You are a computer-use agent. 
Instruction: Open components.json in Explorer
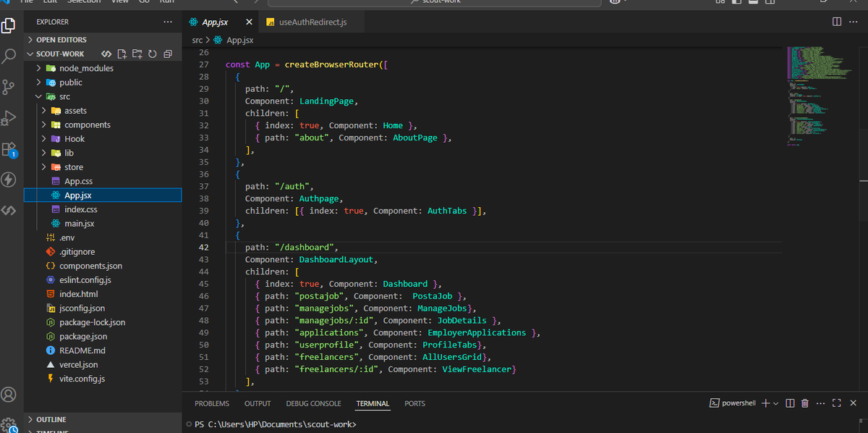coord(103,266)
